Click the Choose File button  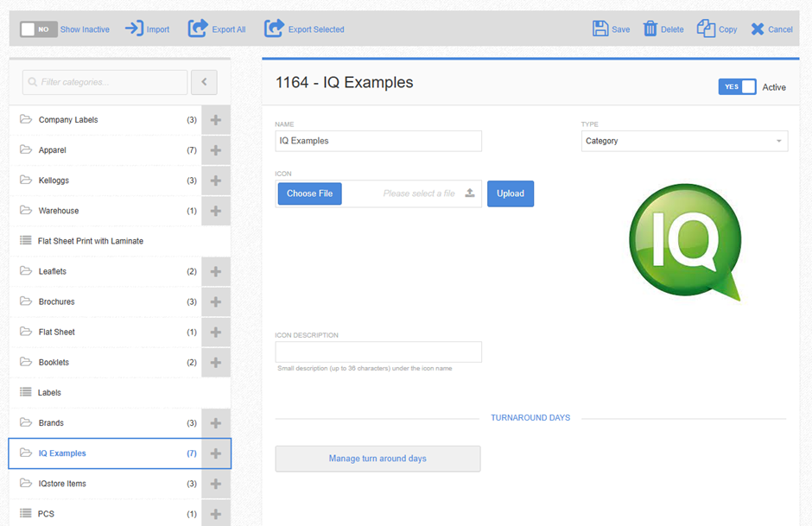309,193
